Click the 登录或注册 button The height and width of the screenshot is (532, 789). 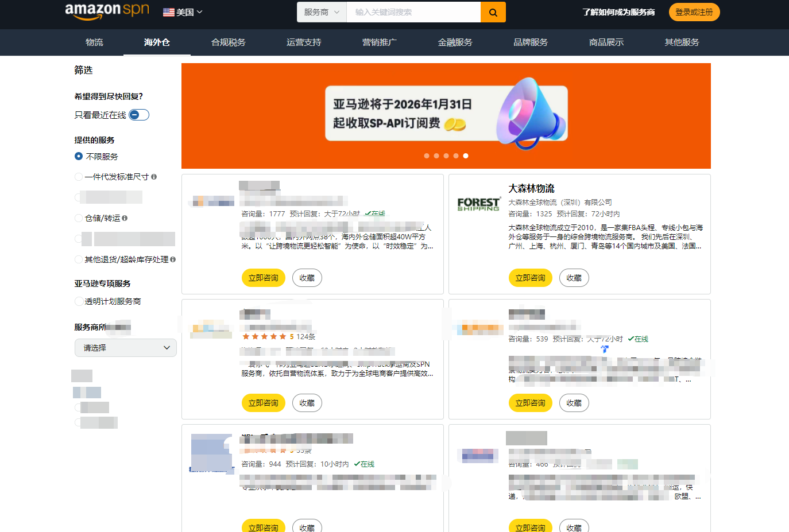(694, 12)
